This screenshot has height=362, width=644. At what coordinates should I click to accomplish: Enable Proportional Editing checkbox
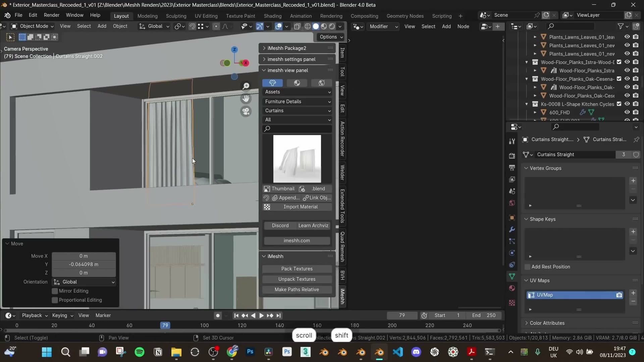tap(55, 300)
